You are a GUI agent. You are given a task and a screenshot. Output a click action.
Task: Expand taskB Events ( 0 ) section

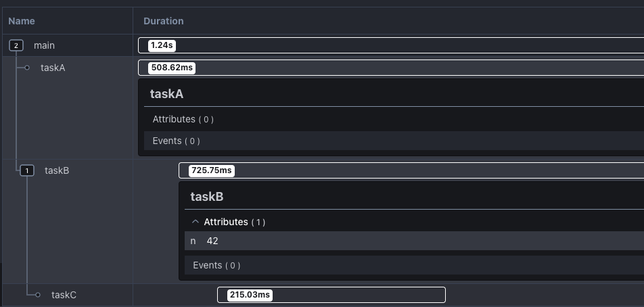click(216, 265)
